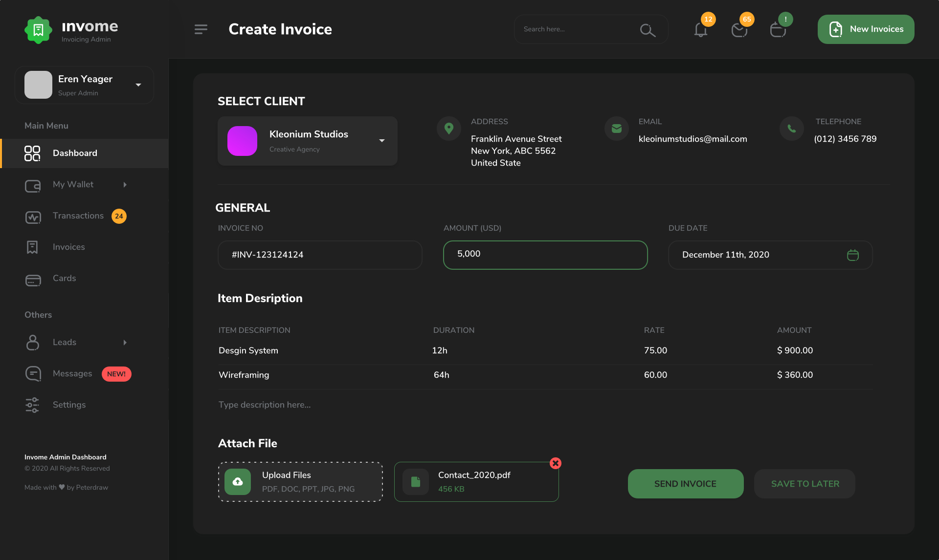This screenshot has width=939, height=560.
Task: Expand the Leads submenu arrow
Action: pos(124,343)
